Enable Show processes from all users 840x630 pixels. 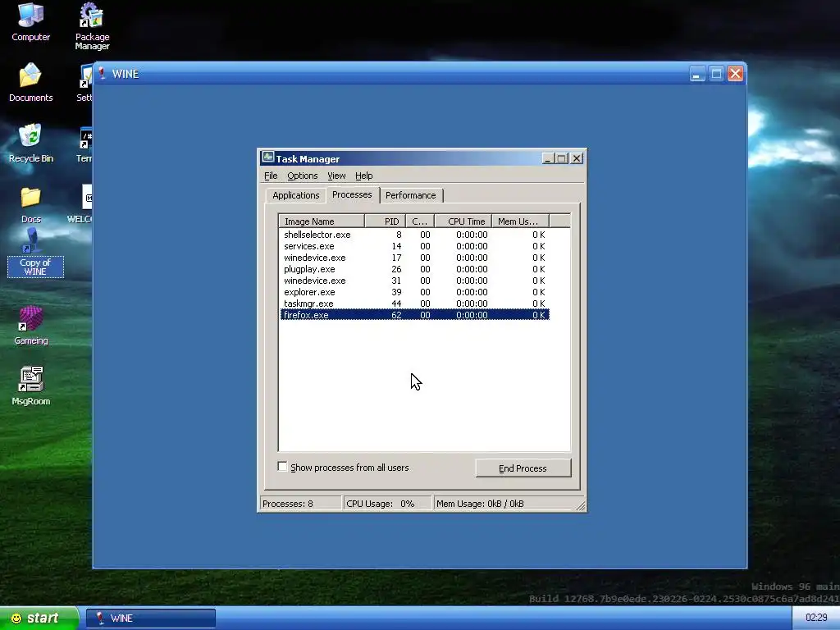click(282, 467)
